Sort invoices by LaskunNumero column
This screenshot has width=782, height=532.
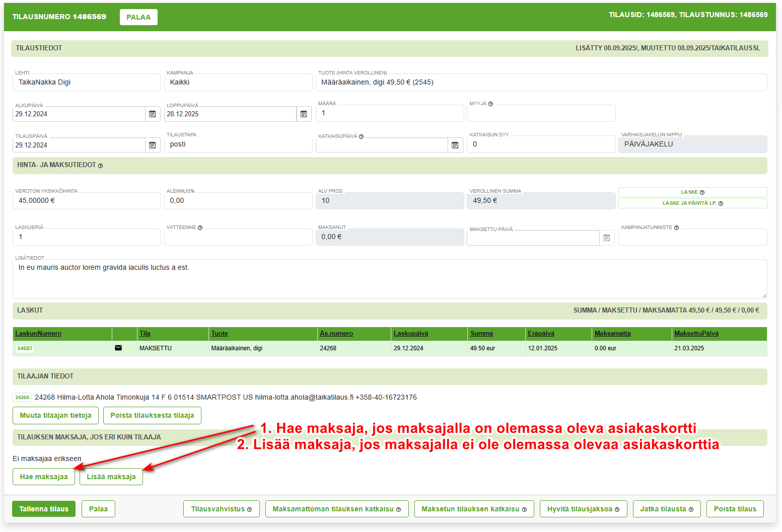tap(38, 333)
